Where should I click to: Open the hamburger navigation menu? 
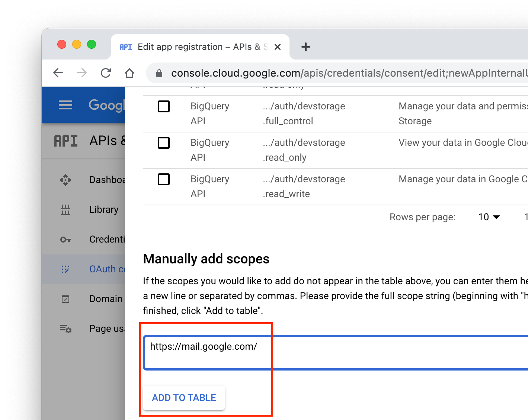click(x=65, y=105)
